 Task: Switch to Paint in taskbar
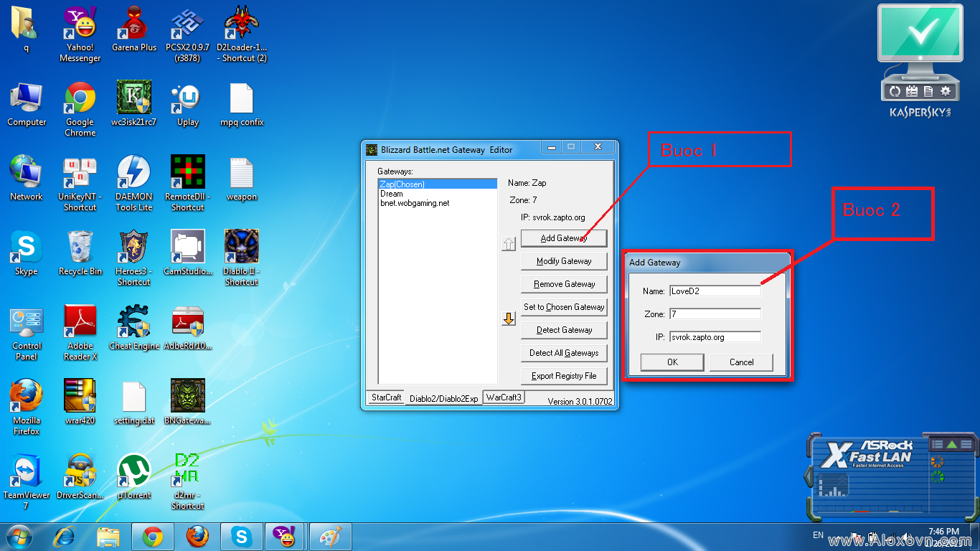tap(329, 536)
